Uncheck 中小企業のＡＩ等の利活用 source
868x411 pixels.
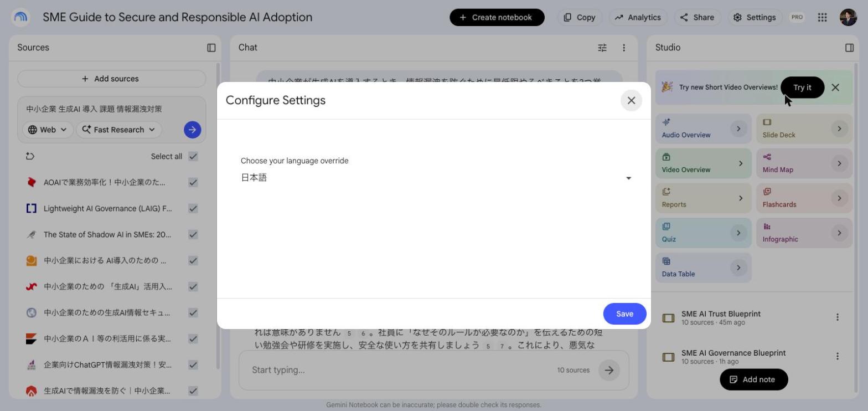[x=193, y=338]
